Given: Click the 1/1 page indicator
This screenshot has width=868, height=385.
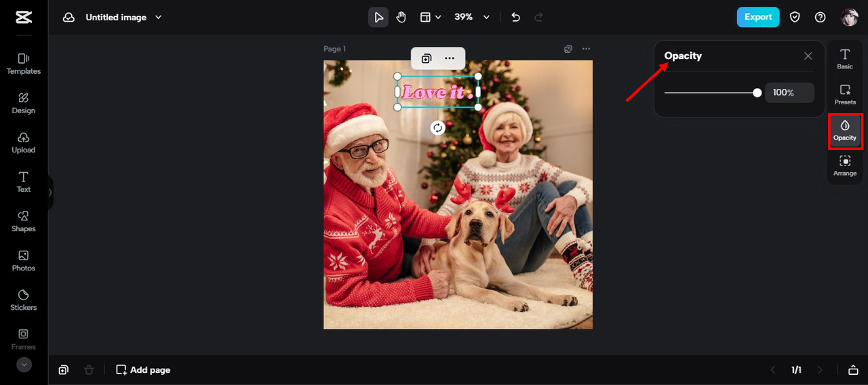Looking at the screenshot, I should 796,370.
